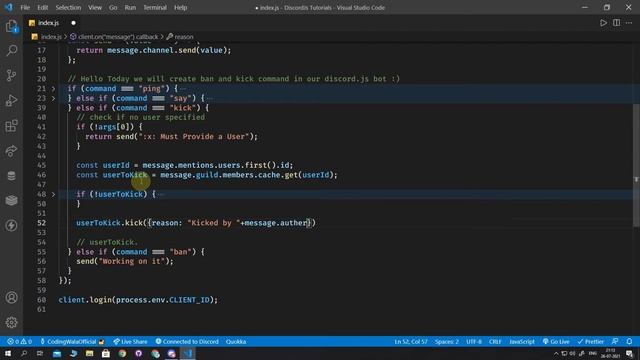640x360 pixels.
Task: Open the Search view in the activity bar
Action: pyautogui.click(x=11, y=51)
